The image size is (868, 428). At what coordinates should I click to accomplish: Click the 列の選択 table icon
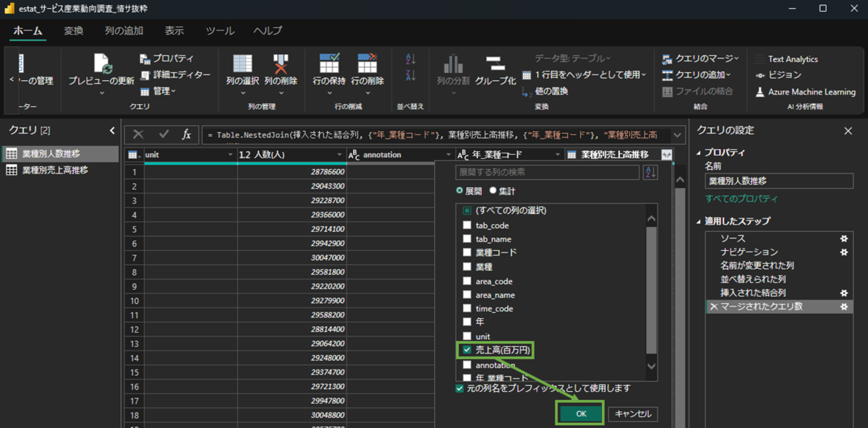tap(242, 63)
